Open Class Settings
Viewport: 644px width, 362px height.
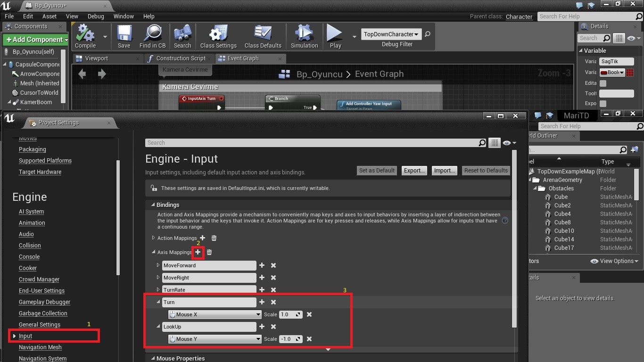218,37
